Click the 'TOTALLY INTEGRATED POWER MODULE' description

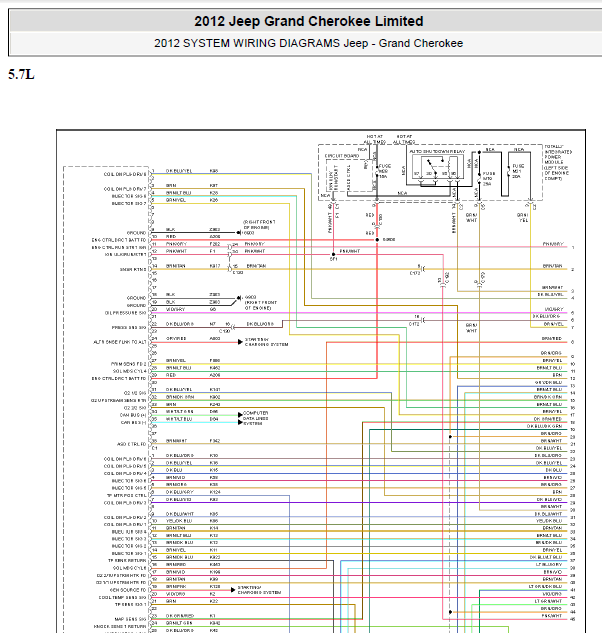point(558,162)
